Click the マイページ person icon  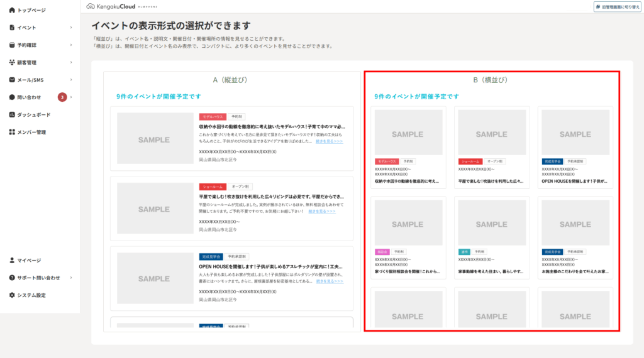pyautogui.click(x=12, y=261)
